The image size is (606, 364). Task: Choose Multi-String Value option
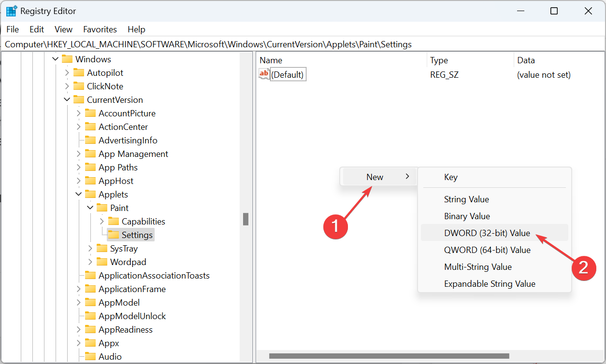click(x=494, y=267)
